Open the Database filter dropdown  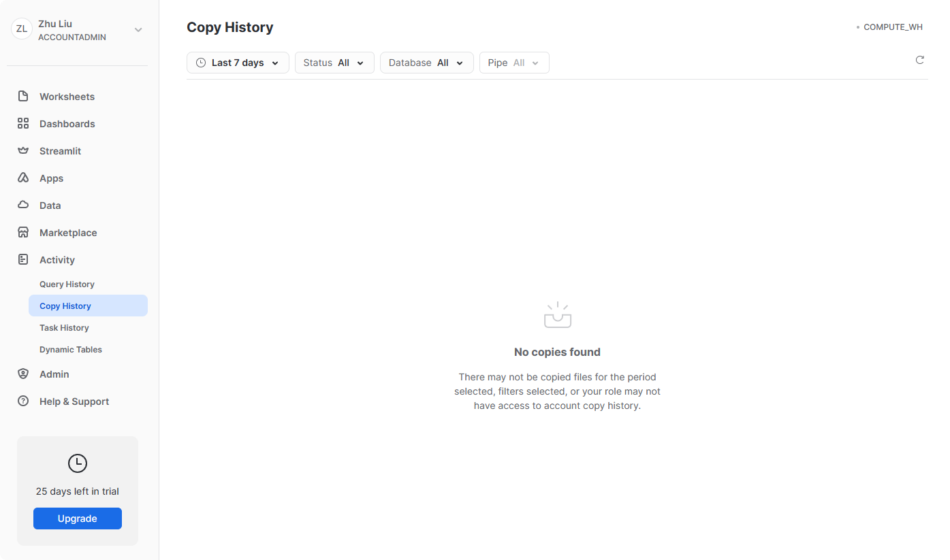click(x=426, y=63)
